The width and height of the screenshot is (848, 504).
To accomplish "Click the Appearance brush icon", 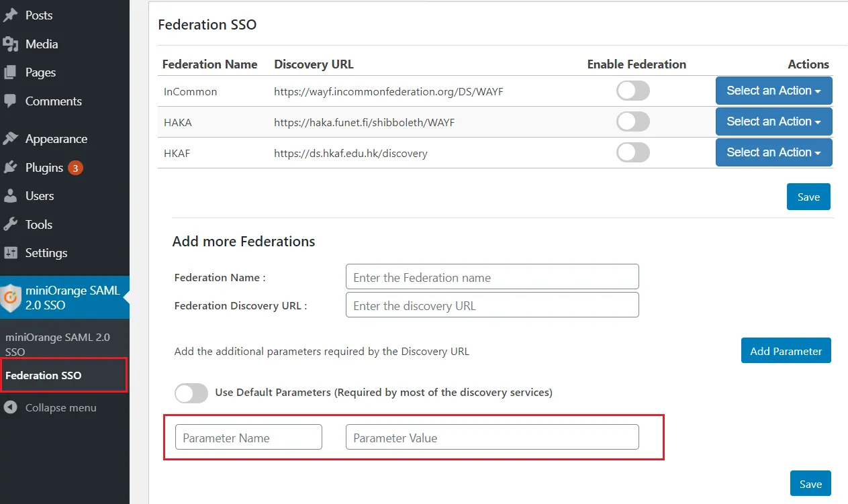I will [x=10, y=139].
